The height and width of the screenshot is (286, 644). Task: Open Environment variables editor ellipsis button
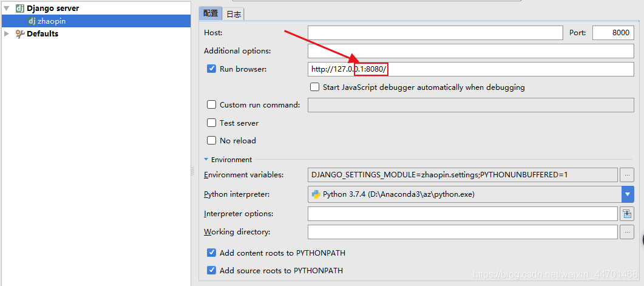[627, 175]
